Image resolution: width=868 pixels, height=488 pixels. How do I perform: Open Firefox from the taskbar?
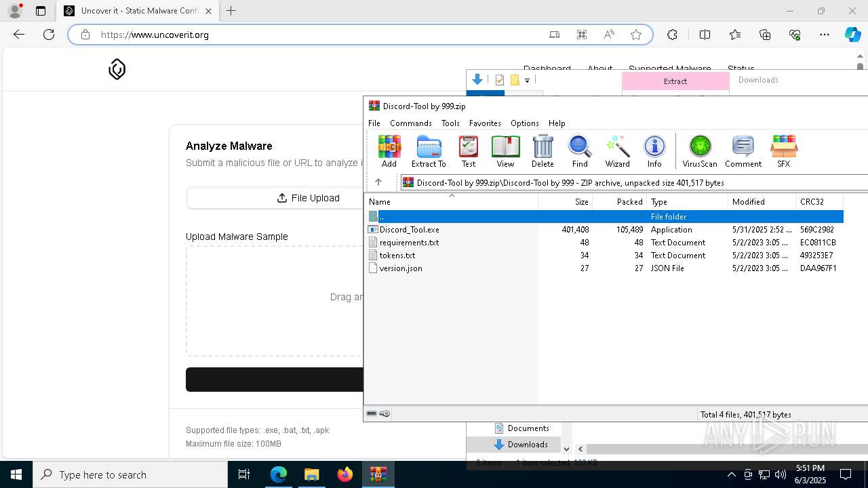pyautogui.click(x=345, y=474)
